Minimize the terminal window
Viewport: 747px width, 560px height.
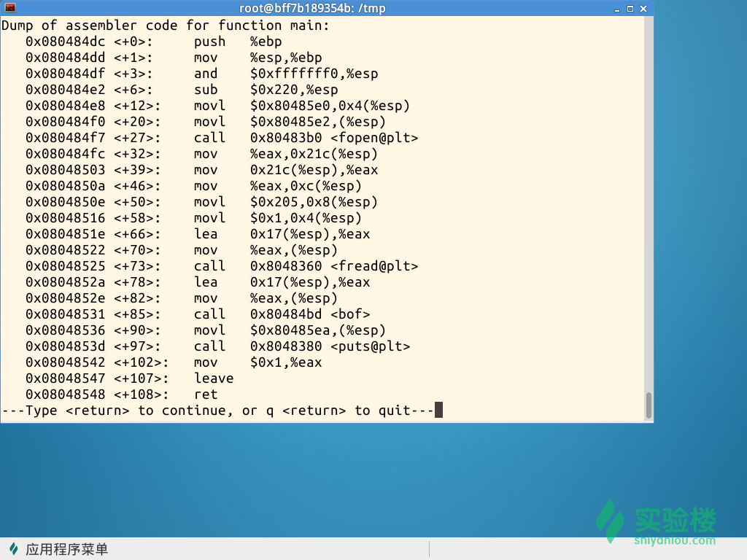pyautogui.click(x=617, y=9)
